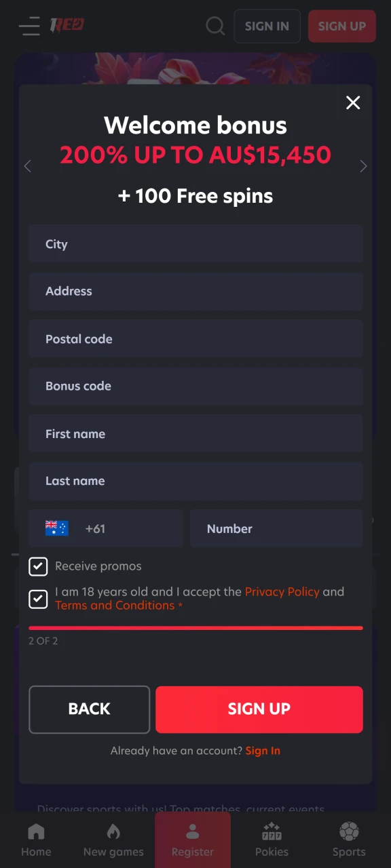Toggle the 18 years age confirmation checkbox
Viewport: 391px width, 868px height.
(x=38, y=599)
